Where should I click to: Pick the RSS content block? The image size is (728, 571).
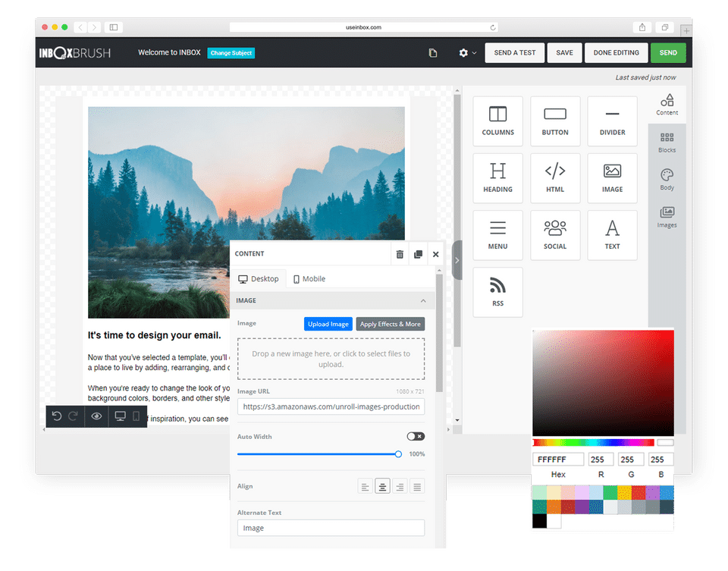(497, 293)
